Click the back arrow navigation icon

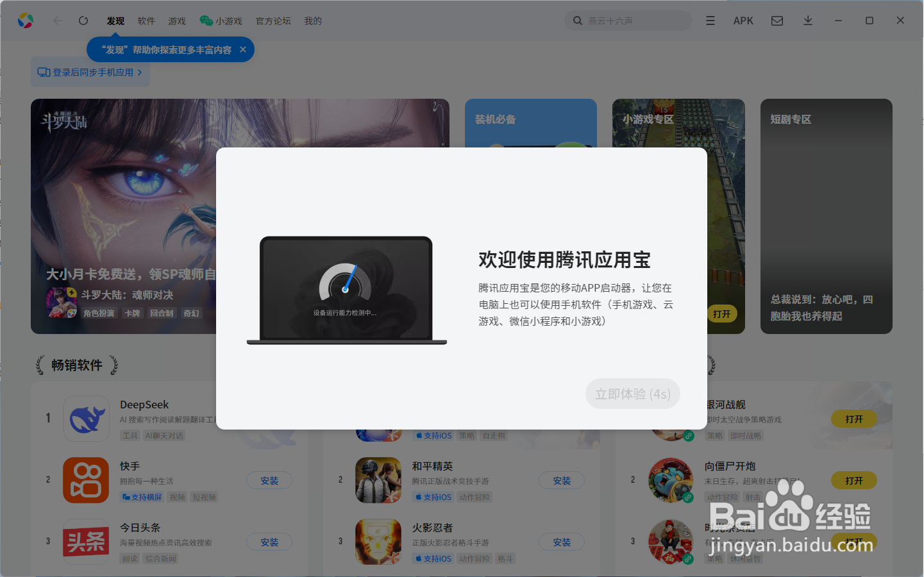(x=58, y=20)
